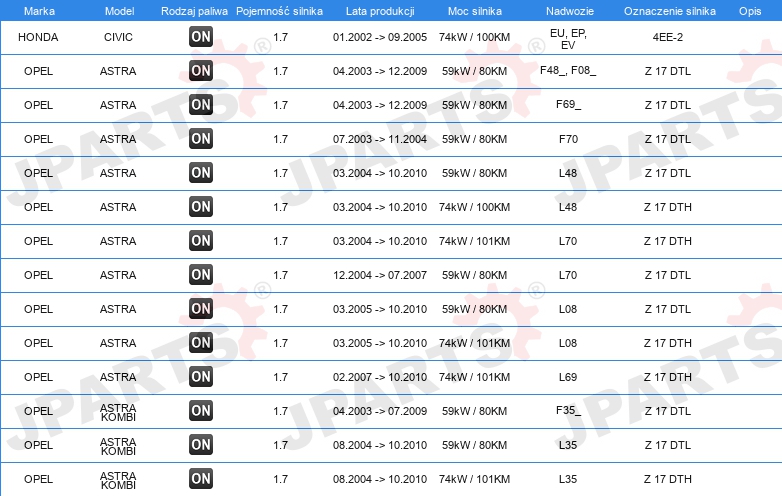Click the Marka column header

(39, 11)
